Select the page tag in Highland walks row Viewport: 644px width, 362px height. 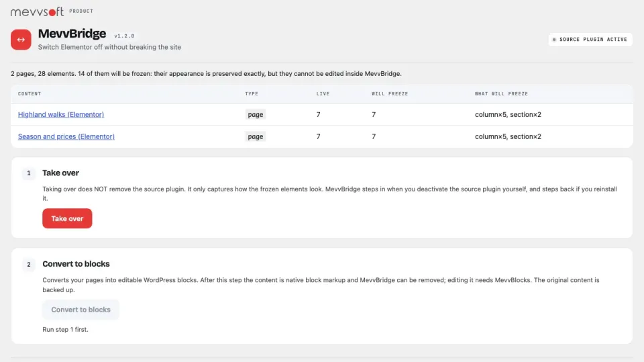[x=256, y=114]
